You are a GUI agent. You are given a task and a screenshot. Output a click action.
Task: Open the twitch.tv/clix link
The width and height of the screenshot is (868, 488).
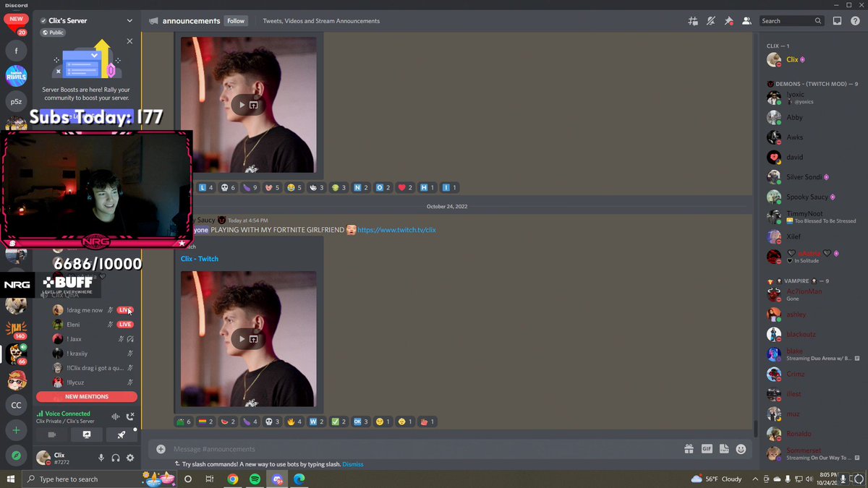[x=396, y=230]
